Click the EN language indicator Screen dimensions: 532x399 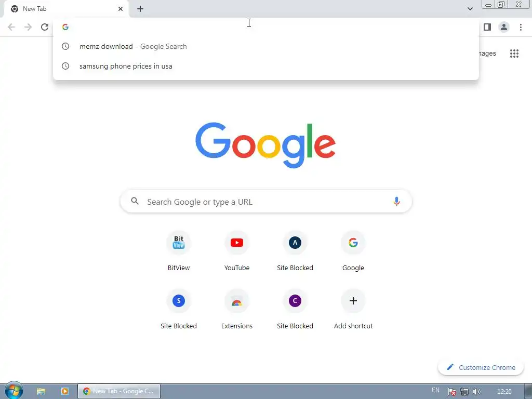click(436, 391)
